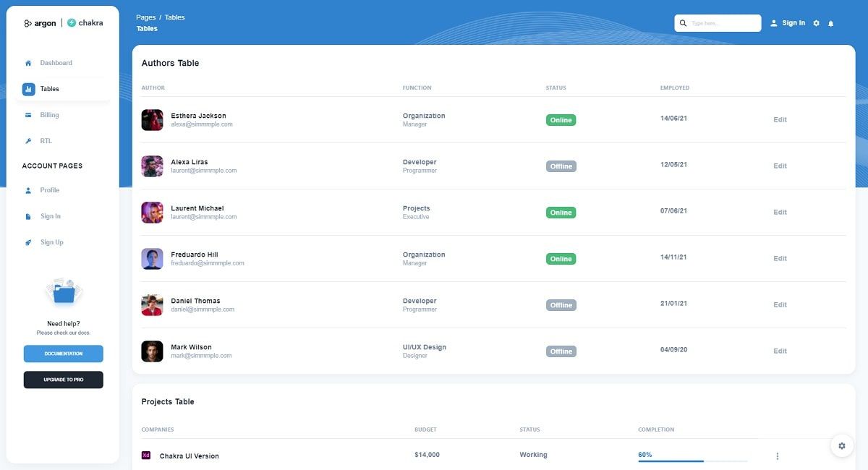
Task: Click the settings gear in top navbar
Action: pos(816,22)
